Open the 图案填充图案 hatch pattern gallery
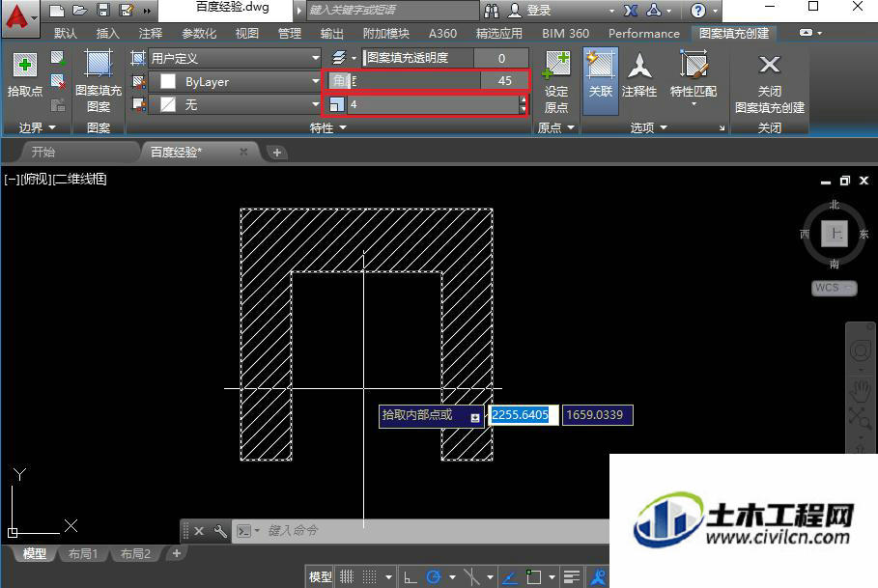 click(99, 82)
